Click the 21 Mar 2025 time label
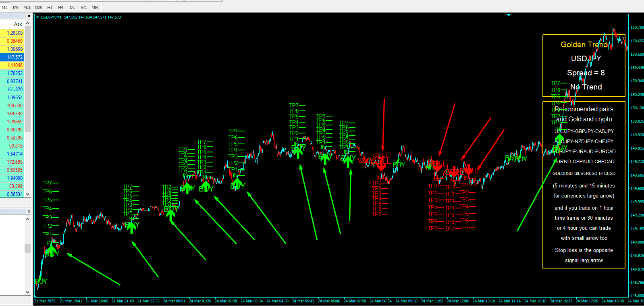This screenshot has width=644, height=306. tap(45, 301)
